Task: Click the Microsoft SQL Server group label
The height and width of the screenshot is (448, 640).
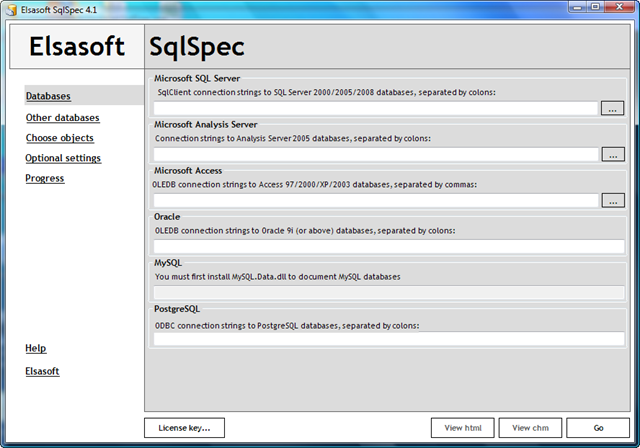Action: (x=197, y=78)
